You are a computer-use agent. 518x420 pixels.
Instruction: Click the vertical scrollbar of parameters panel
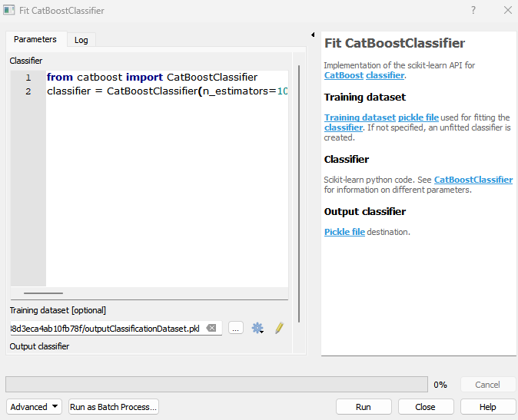(x=299, y=194)
